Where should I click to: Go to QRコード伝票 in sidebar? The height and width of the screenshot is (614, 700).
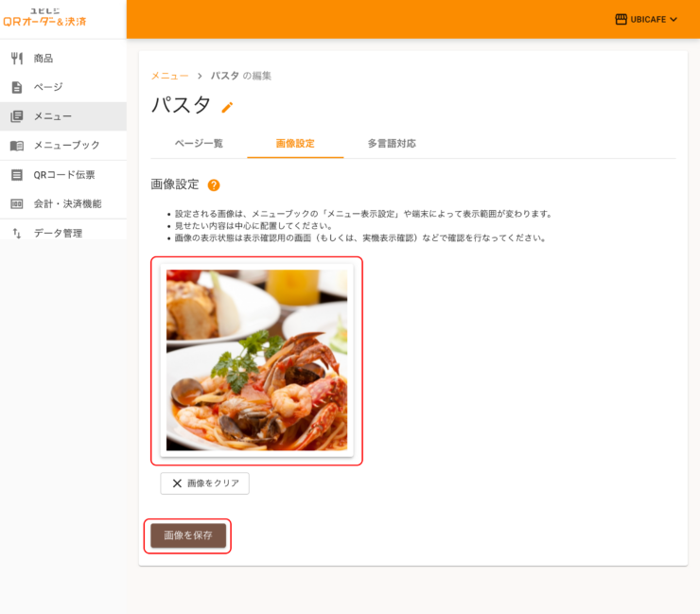63,175
